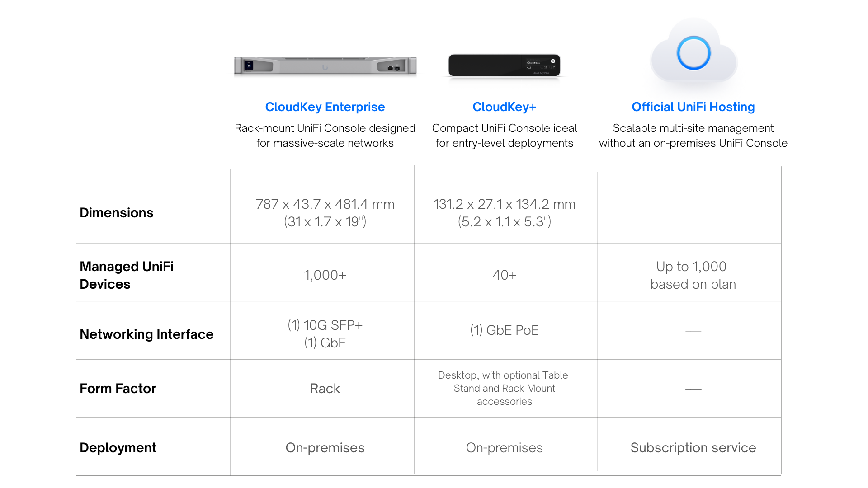The width and height of the screenshot is (868, 488).
Task: Select the Managed UniFi Devices row label
Action: pyautogui.click(x=127, y=275)
